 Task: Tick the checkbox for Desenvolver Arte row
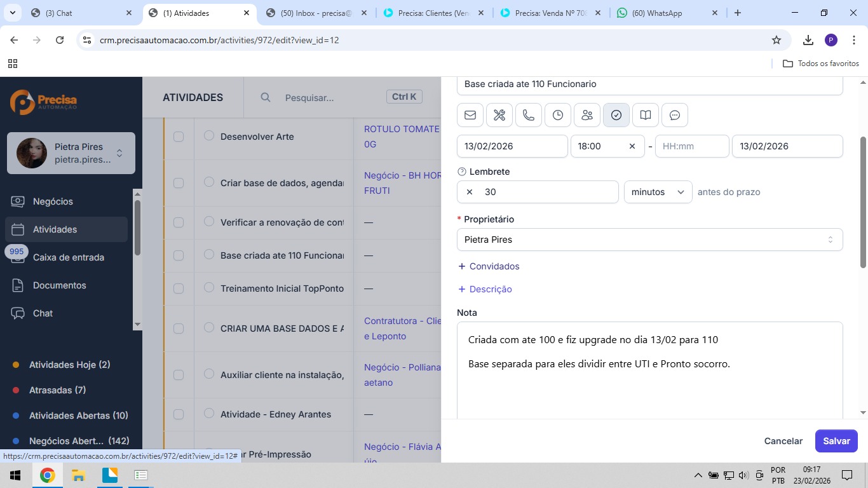(179, 137)
